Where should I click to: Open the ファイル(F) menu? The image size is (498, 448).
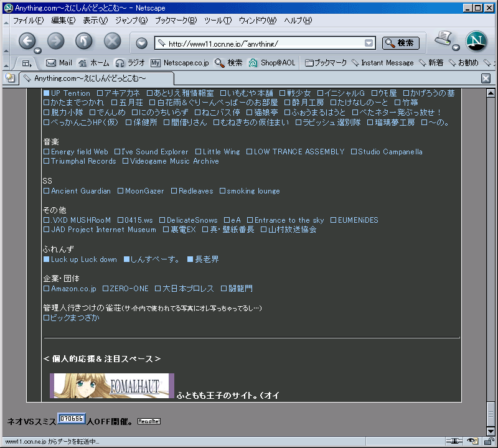point(28,21)
